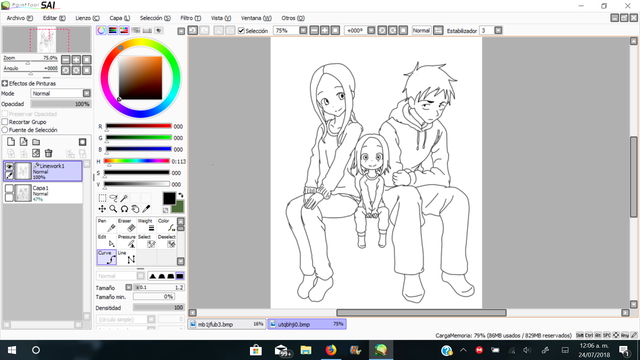Screen dimensions: 640x360
Task: Click the green background color swatch
Action: (179, 208)
